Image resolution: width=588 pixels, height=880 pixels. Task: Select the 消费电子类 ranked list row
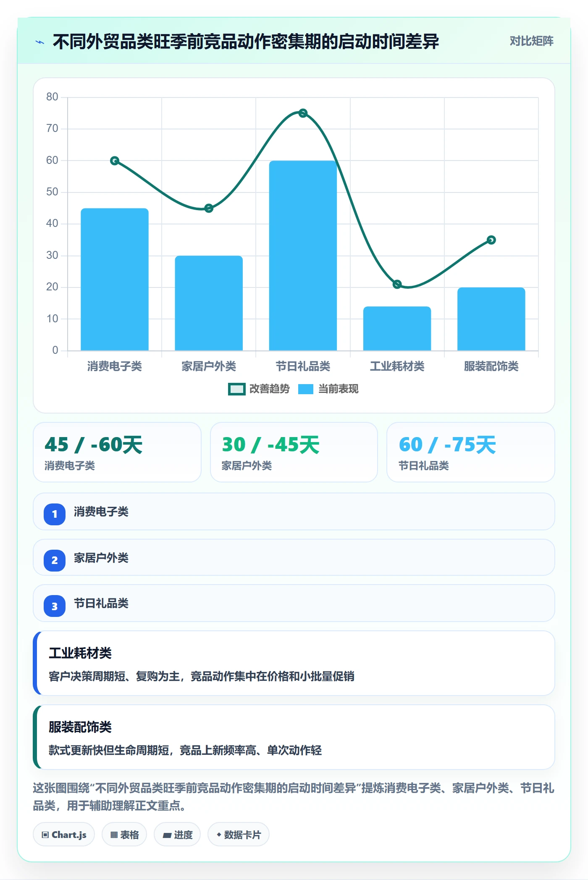[x=294, y=511]
